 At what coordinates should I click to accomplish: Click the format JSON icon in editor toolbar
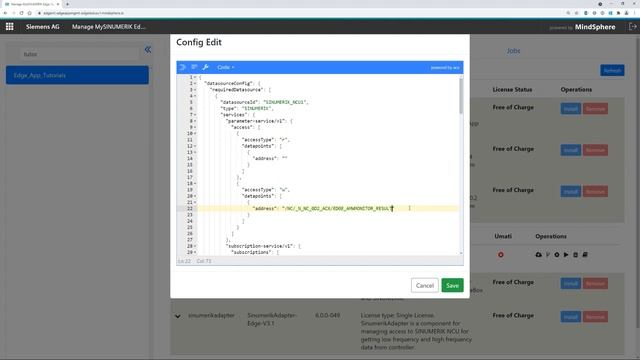pyautogui.click(x=183, y=67)
